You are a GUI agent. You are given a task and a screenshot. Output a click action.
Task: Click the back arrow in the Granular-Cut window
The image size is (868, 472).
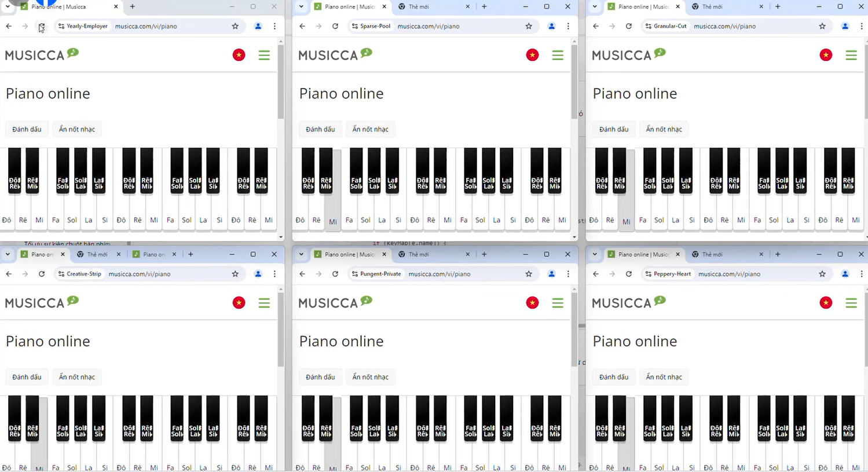[596, 26]
